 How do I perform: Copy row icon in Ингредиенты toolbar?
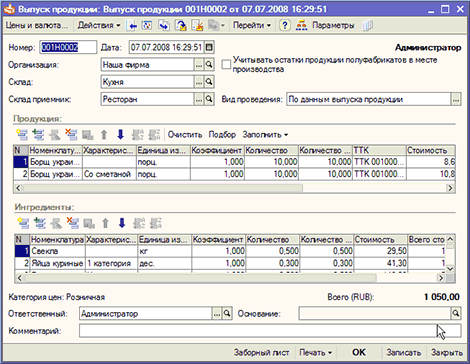point(40,223)
